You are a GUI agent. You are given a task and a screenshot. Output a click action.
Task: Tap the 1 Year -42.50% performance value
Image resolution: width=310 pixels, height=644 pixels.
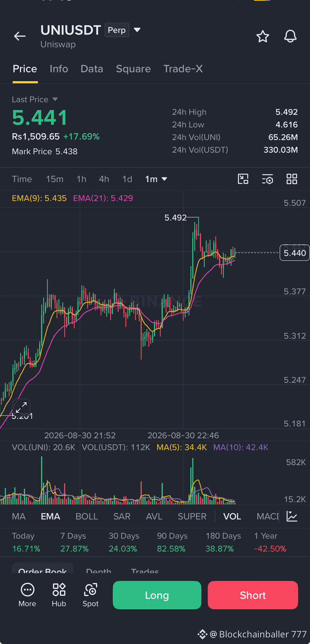pos(270,549)
